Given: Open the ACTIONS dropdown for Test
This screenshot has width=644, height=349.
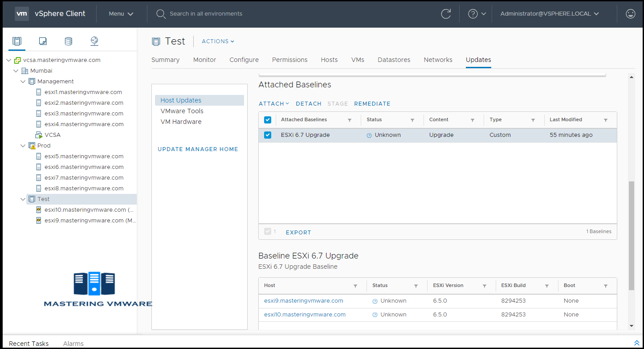Looking at the screenshot, I should (x=218, y=41).
